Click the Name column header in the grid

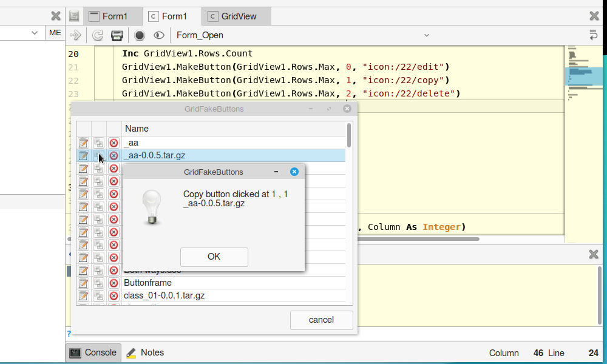[234, 129]
